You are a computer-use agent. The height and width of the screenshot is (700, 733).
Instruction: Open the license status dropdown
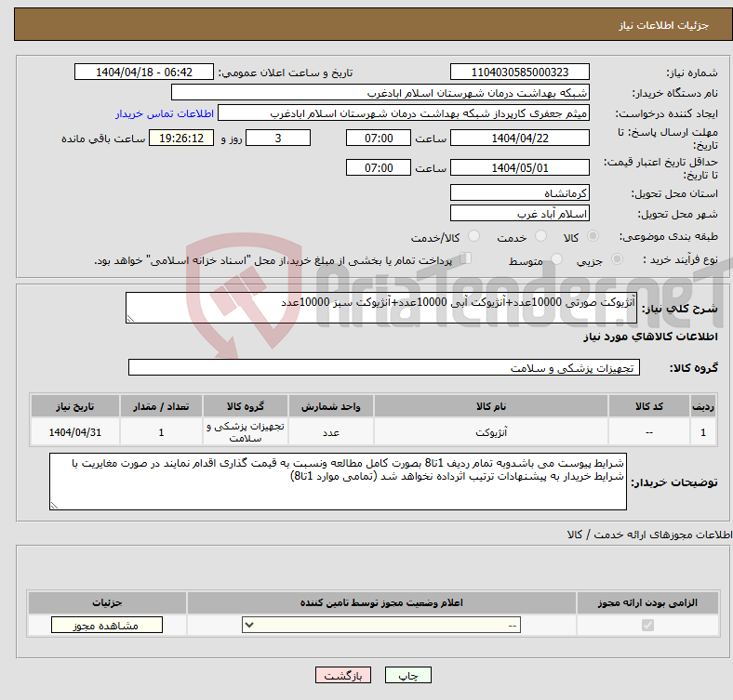pos(381,625)
